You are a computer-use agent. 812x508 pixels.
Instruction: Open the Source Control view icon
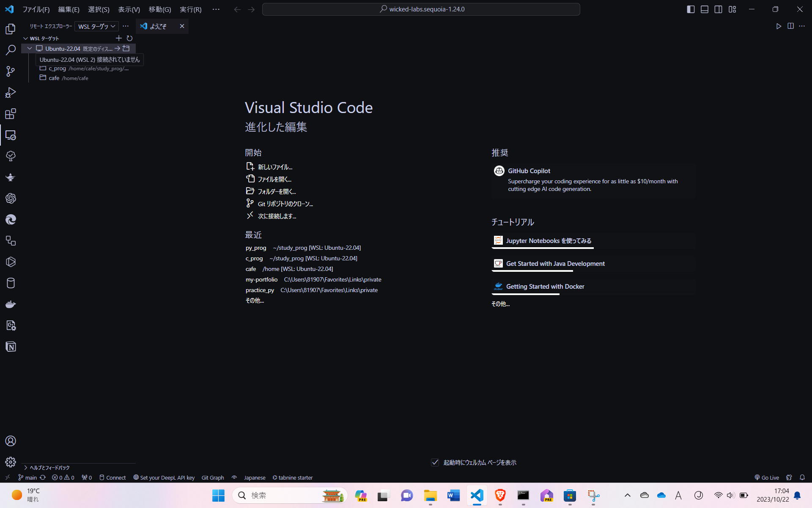tap(11, 71)
